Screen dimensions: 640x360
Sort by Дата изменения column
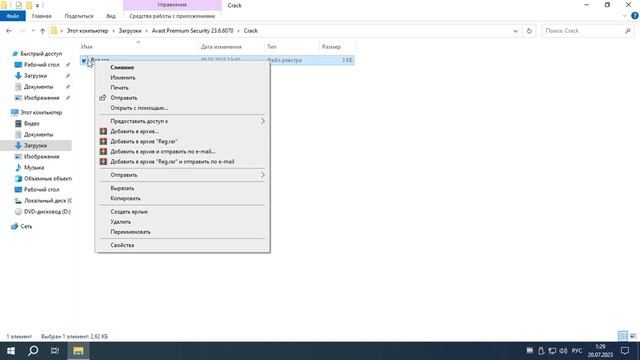pyautogui.click(x=221, y=47)
